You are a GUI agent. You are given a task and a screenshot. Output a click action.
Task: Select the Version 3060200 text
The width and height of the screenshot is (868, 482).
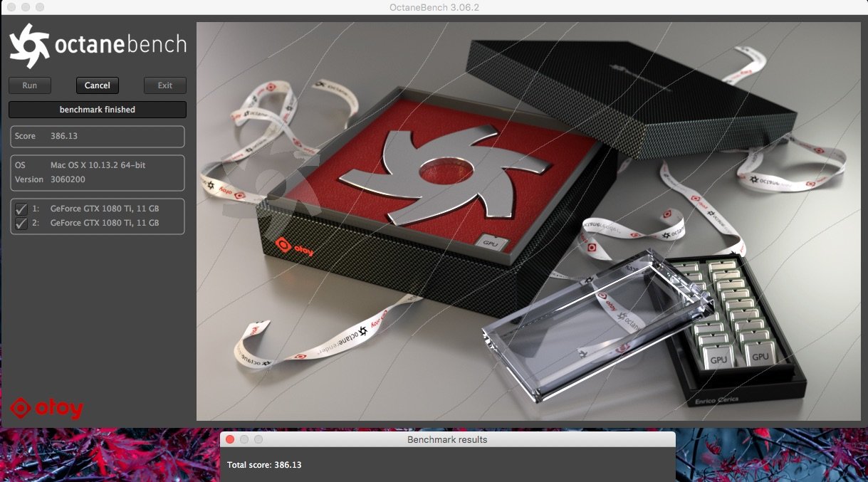(x=68, y=179)
